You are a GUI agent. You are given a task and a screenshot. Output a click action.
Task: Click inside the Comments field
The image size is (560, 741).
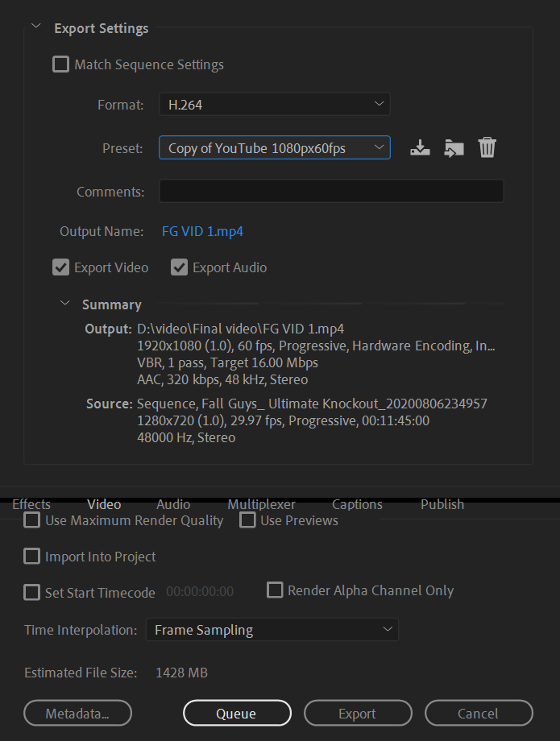click(331, 190)
